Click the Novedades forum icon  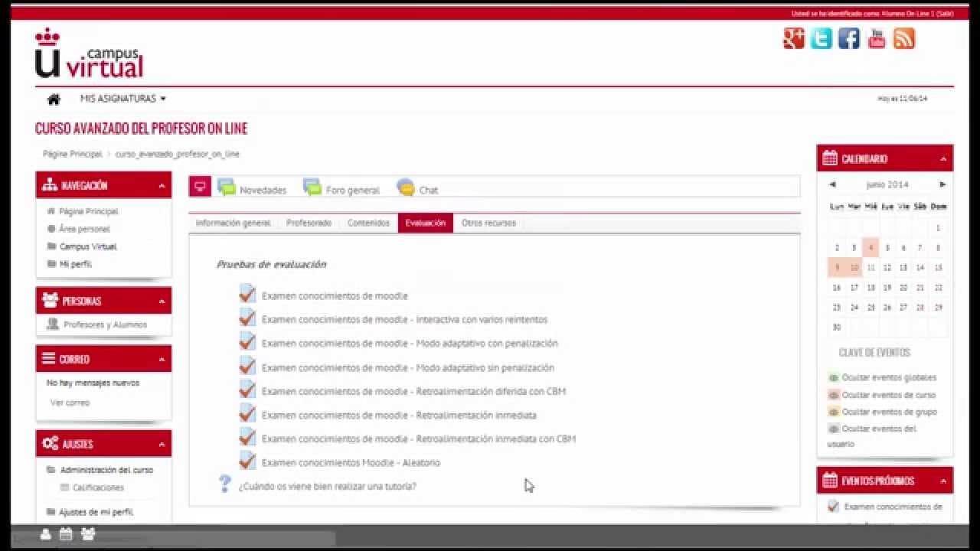[227, 187]
